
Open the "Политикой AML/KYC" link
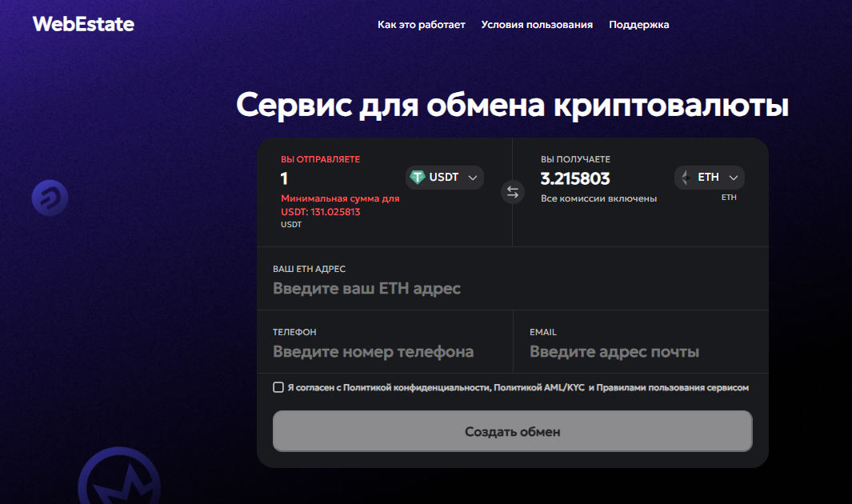tap(539, 388)
